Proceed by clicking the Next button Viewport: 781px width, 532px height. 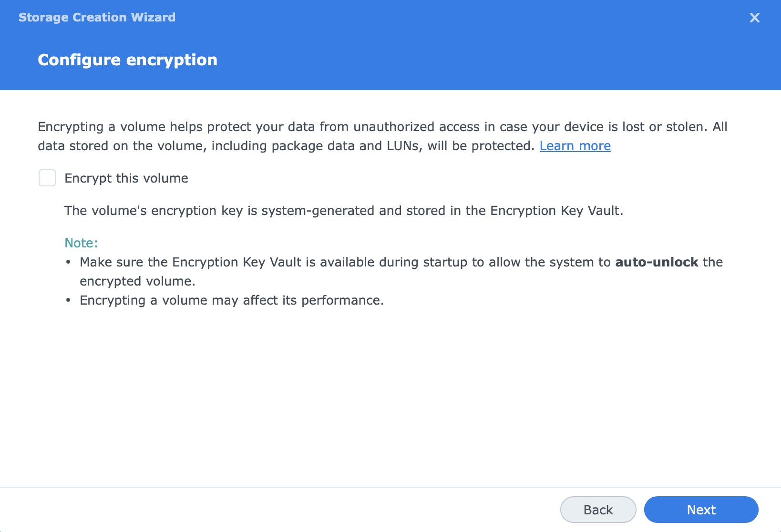[701, 509]
